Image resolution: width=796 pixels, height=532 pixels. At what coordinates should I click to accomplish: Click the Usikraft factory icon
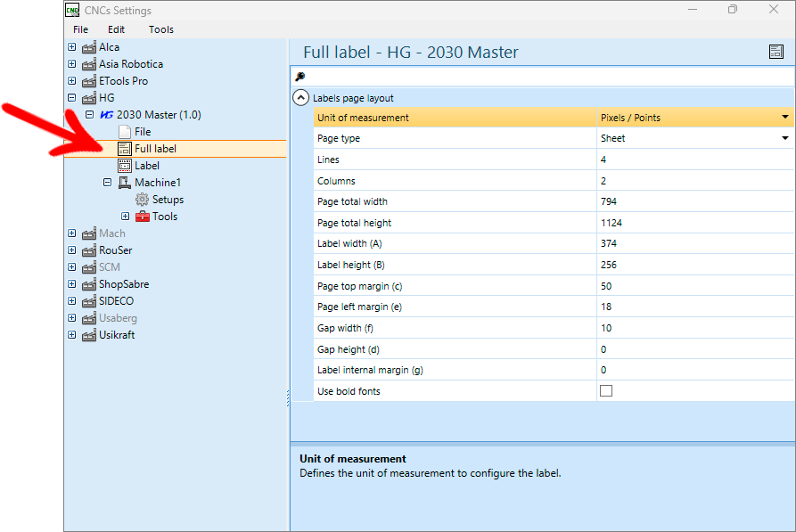[x=89, y=335]
